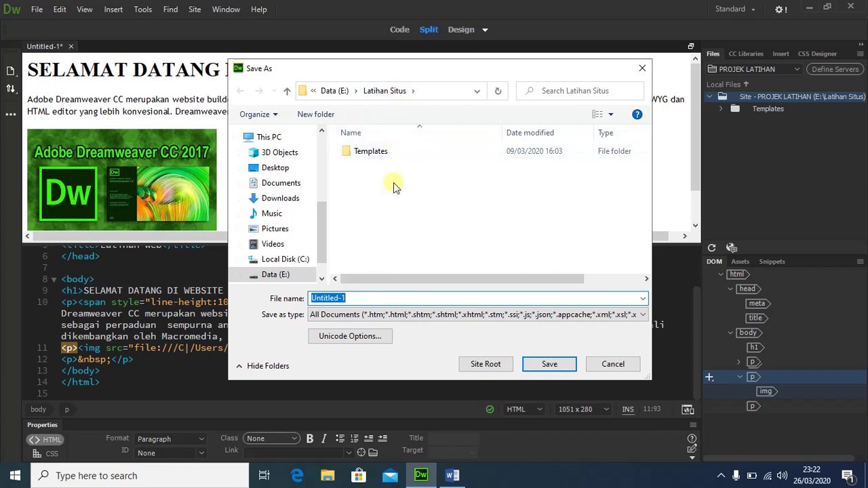Viewport: 868px width, 488px height.
Task: Add DOM element with plus icon
Action: [709, 377]
